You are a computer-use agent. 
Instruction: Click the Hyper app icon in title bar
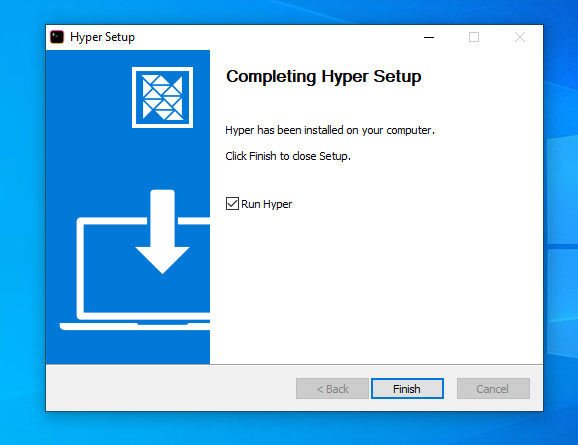coord(57,37)
